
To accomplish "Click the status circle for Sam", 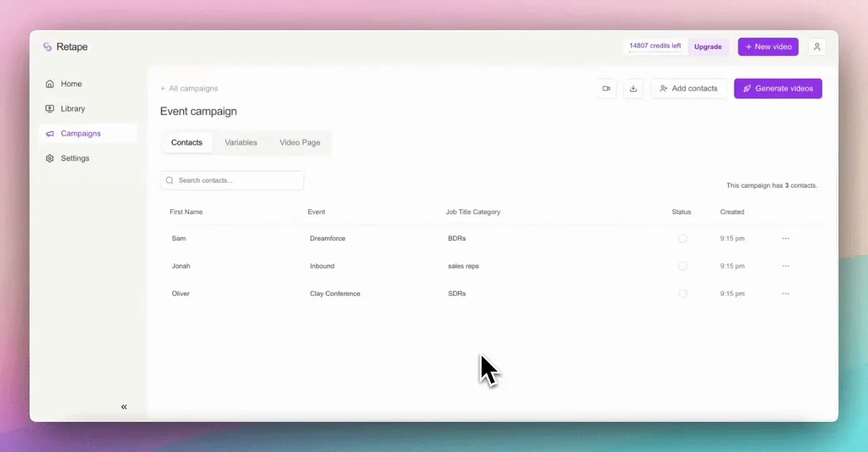I will pos(682,238).
